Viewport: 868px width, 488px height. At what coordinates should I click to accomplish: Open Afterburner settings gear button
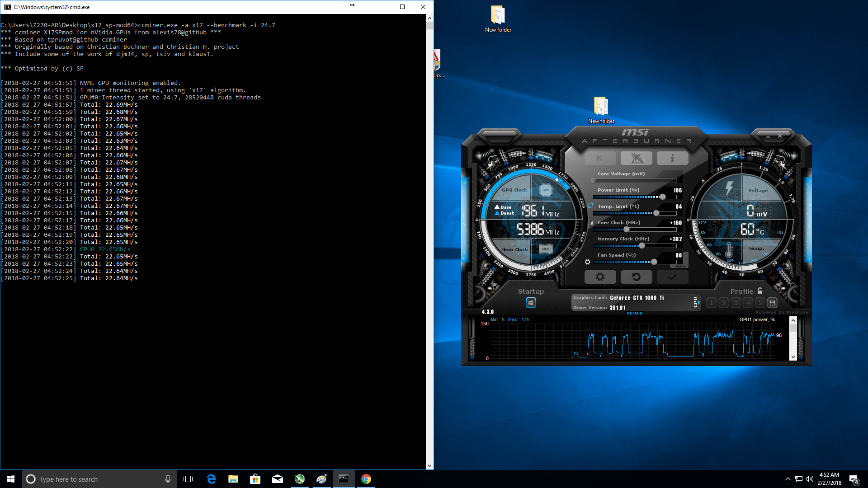click(x=600, y=277)
